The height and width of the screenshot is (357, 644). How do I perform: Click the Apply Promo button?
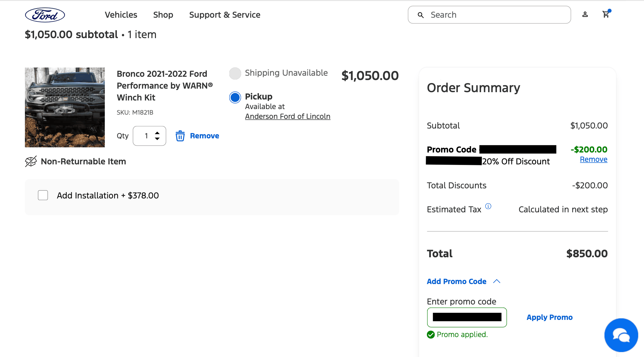pos(549,317)
